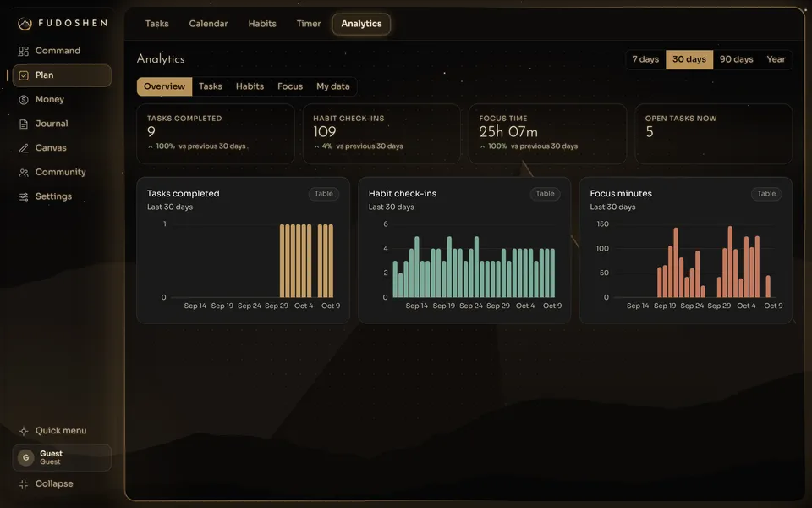Click the Tasks completed chart title
812x508 pixels.
183,194
